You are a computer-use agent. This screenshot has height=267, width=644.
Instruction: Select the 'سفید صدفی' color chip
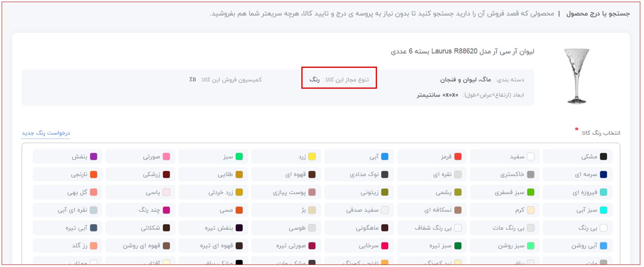[x=359, y=210]
